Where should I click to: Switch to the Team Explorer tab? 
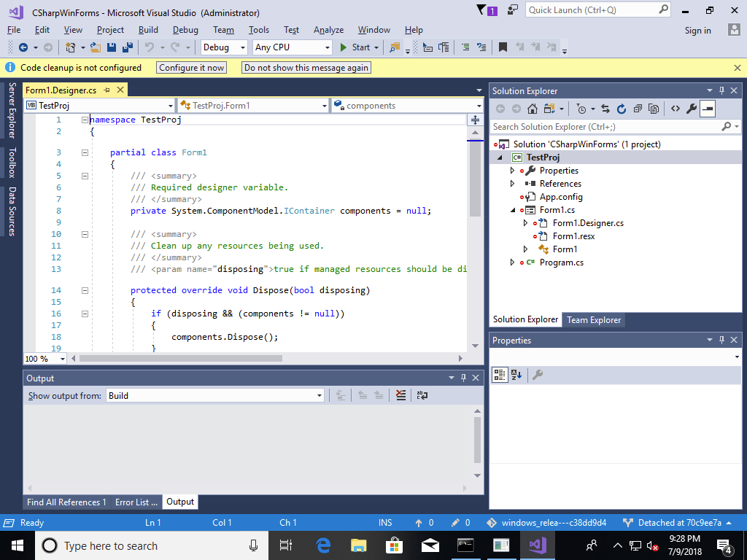(x=594, y=319)
